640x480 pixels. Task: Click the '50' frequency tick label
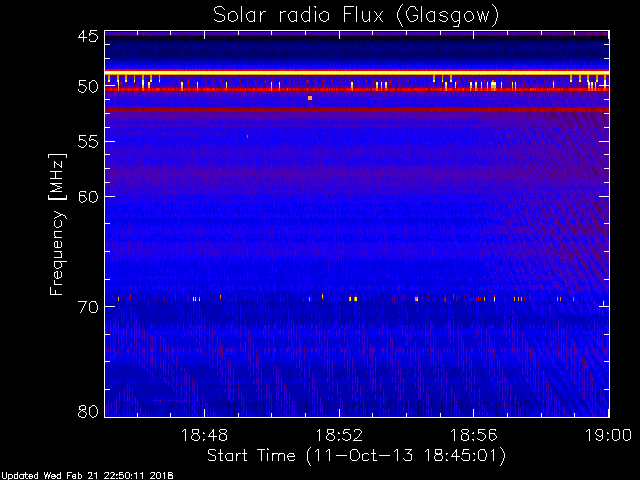click(x=88, y=87)
